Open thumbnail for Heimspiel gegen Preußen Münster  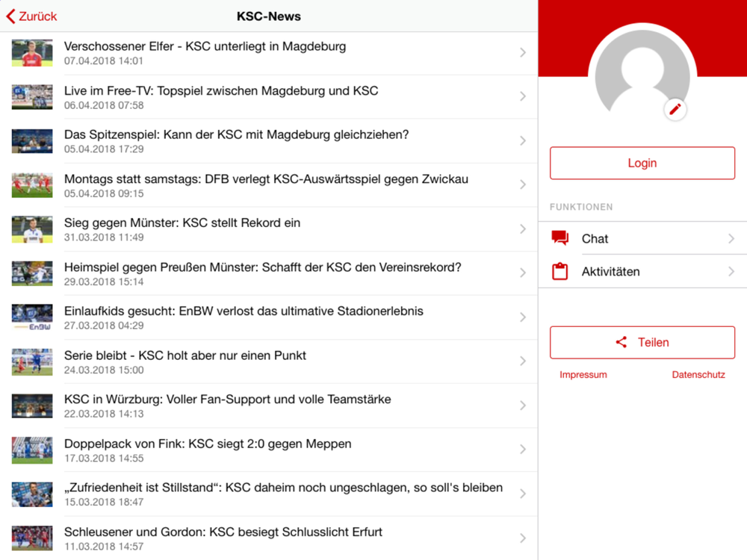click(x=32, y=273)
